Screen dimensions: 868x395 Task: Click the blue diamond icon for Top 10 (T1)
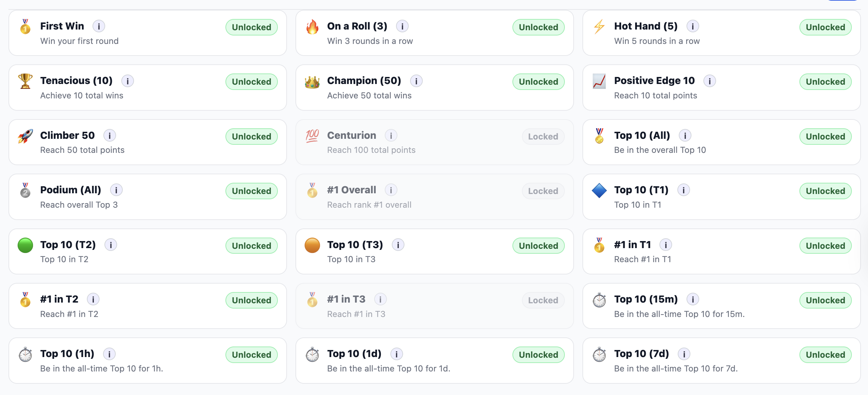(x=599, y=190)
